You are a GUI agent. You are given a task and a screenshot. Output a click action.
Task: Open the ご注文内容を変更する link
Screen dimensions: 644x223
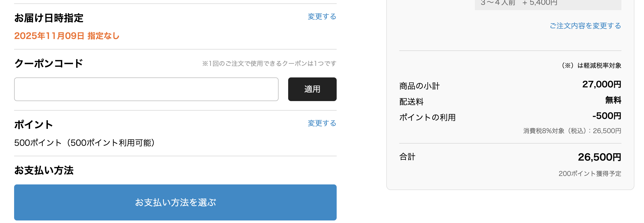[585, 26]
